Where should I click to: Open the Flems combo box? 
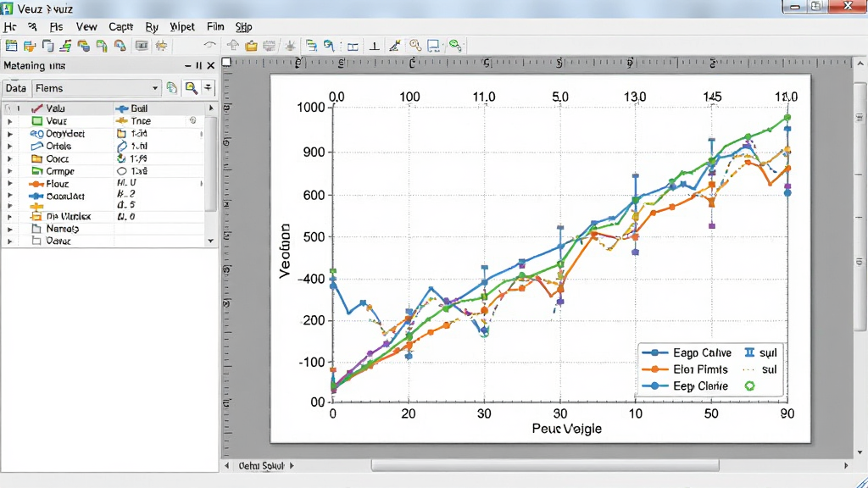[97, 88]
